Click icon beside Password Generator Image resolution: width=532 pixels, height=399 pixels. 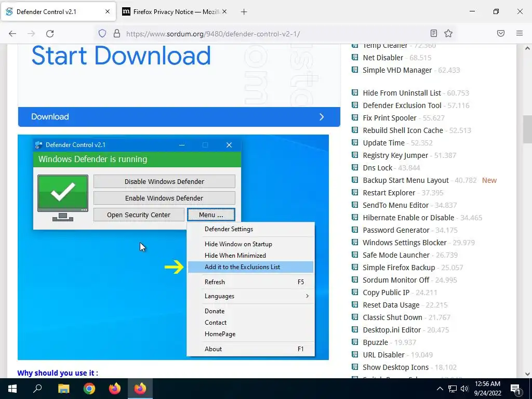point(355,230)
